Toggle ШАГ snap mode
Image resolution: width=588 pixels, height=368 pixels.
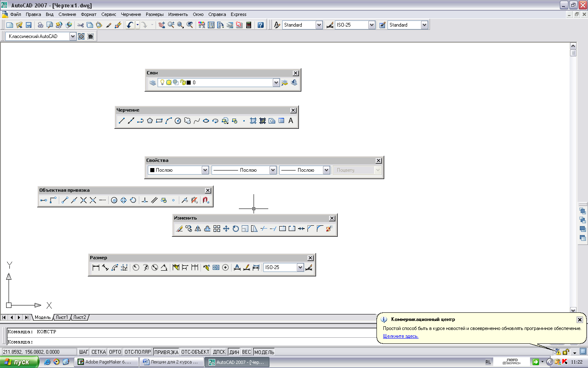(84, 352)
